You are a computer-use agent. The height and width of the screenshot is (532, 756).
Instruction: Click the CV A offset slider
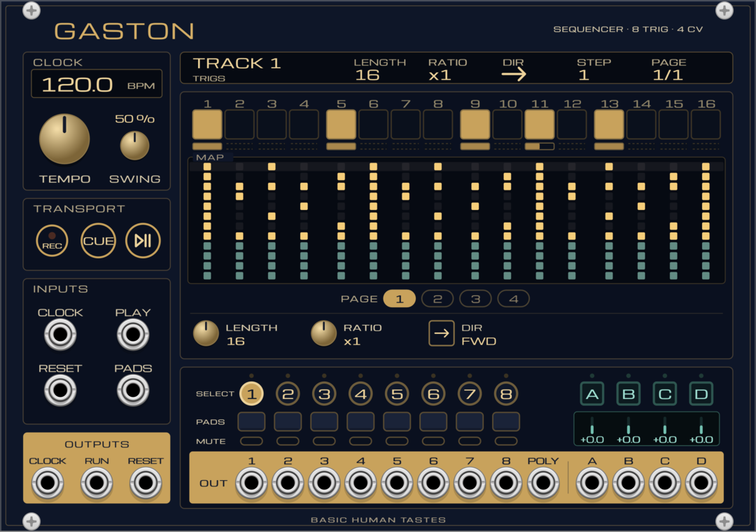(x=592, y=427)
